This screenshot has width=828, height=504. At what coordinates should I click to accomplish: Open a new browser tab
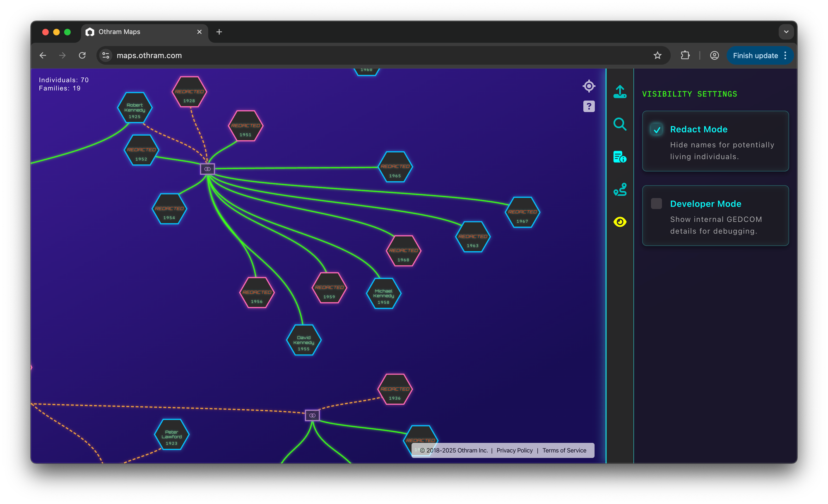[x=219, y=32]
